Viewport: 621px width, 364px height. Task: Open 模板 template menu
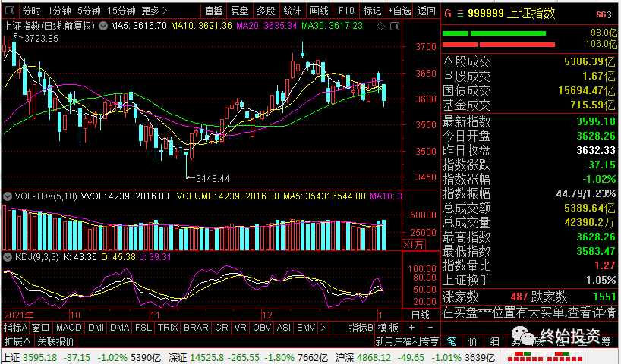388,328
